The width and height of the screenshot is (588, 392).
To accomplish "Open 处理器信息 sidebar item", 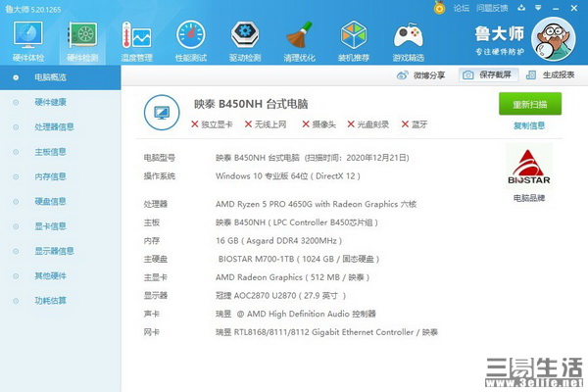I will [54, 126].
